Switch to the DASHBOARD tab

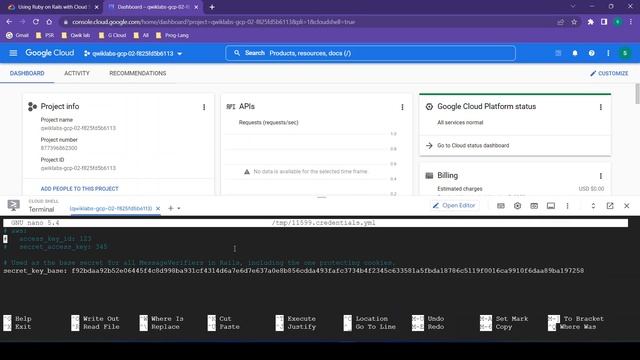[27, 73]
